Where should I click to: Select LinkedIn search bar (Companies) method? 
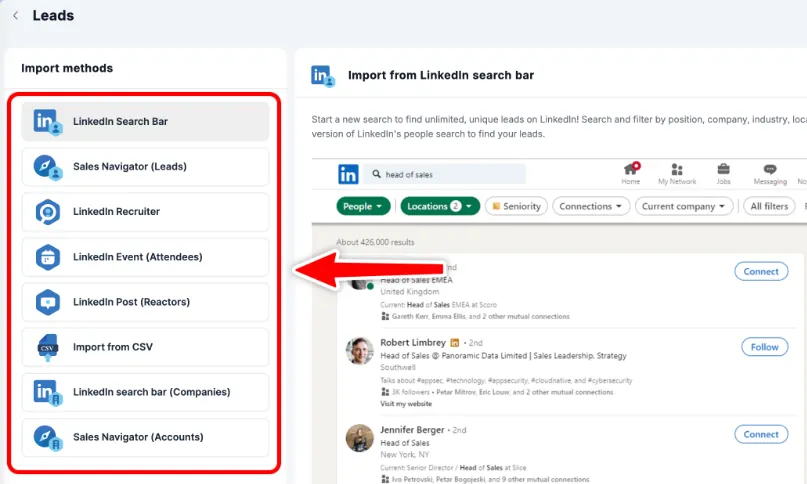(145, 392)
